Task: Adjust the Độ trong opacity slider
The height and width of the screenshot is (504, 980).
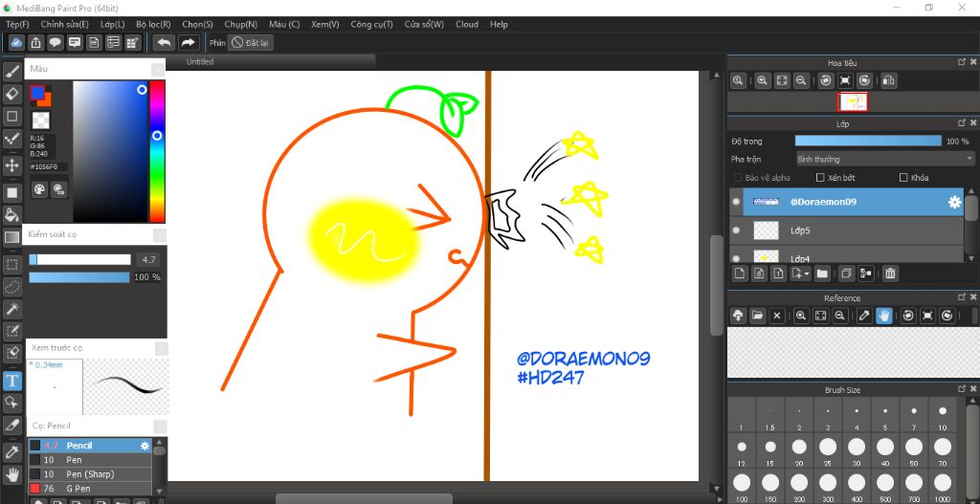Action: (867, 142)
